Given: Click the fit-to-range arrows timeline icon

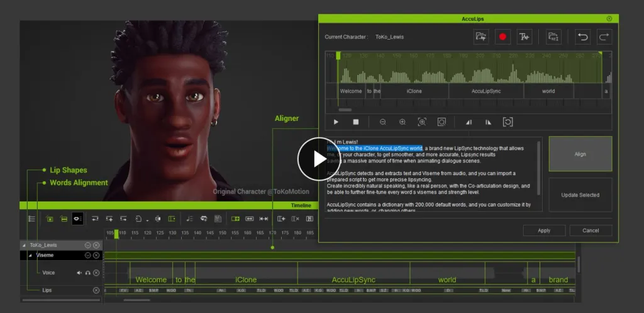Looking at the screenshot, I should click(x=264, y=219).
